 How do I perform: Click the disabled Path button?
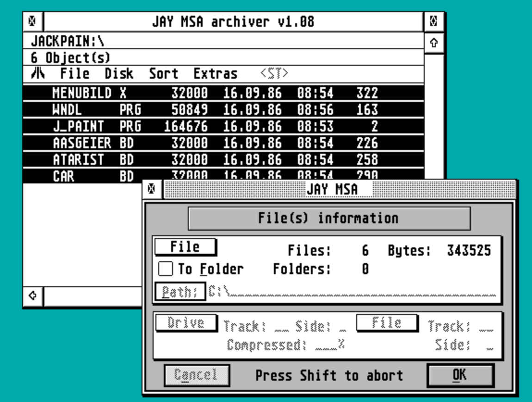(180, 292)
